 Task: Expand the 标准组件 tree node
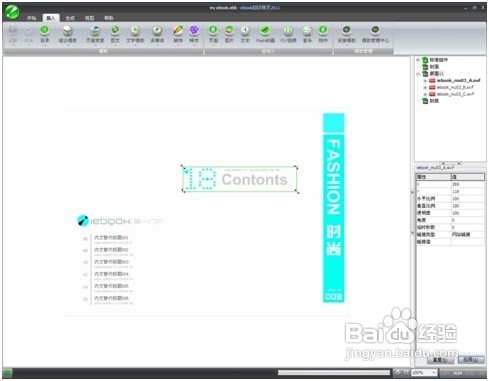coord(418,60)
